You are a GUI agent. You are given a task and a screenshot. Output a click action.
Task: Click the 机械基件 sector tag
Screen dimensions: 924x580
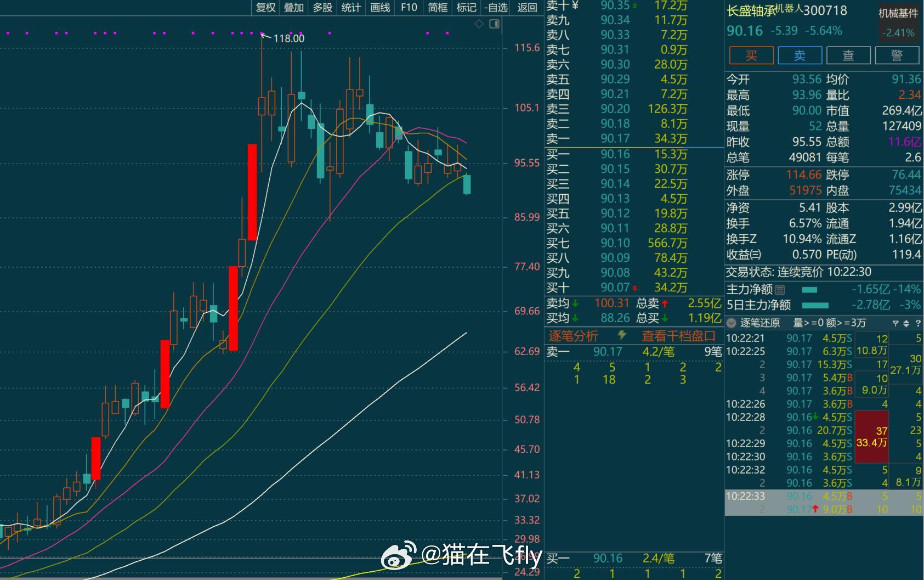point(898,13)
